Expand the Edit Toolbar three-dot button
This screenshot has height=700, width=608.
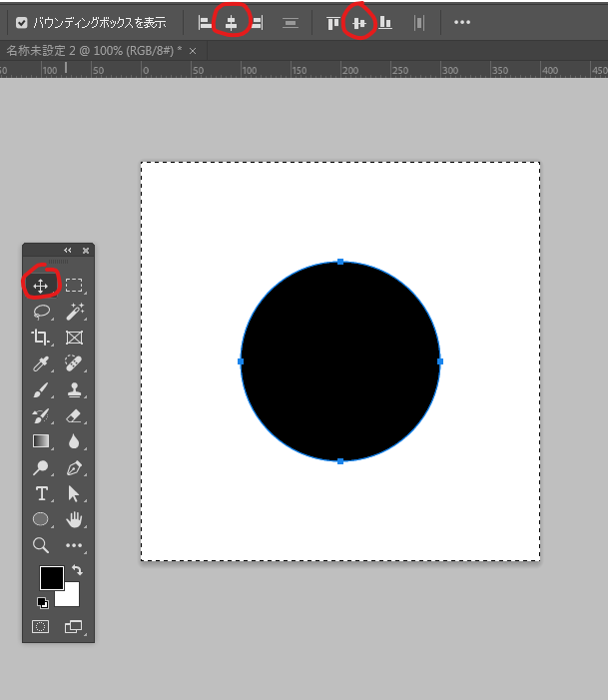point(74,545)
